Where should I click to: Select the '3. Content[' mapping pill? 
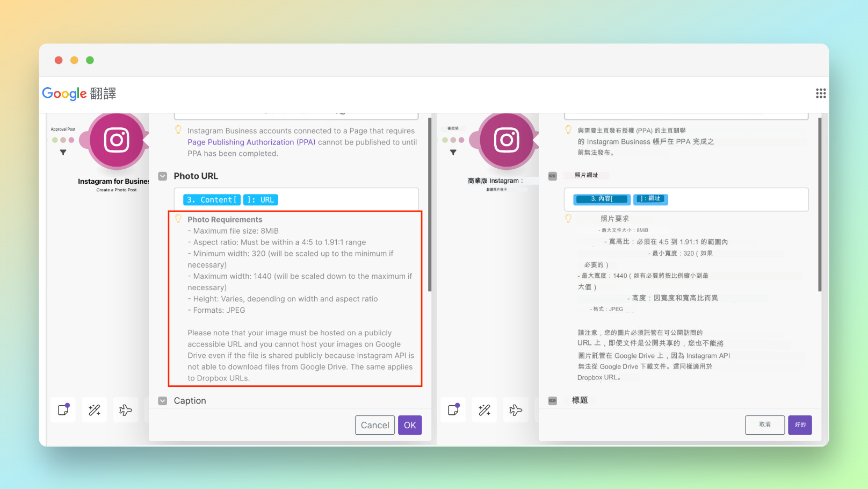[x=212, y=200]
